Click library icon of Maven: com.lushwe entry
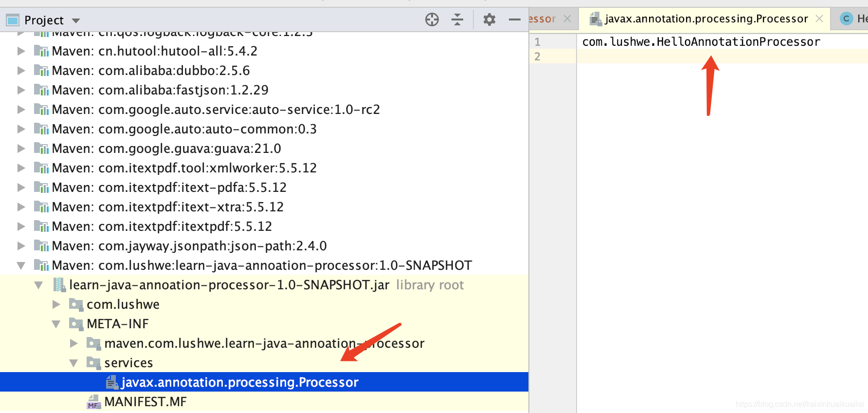The image size is (868, 413). tap(41, 265)
